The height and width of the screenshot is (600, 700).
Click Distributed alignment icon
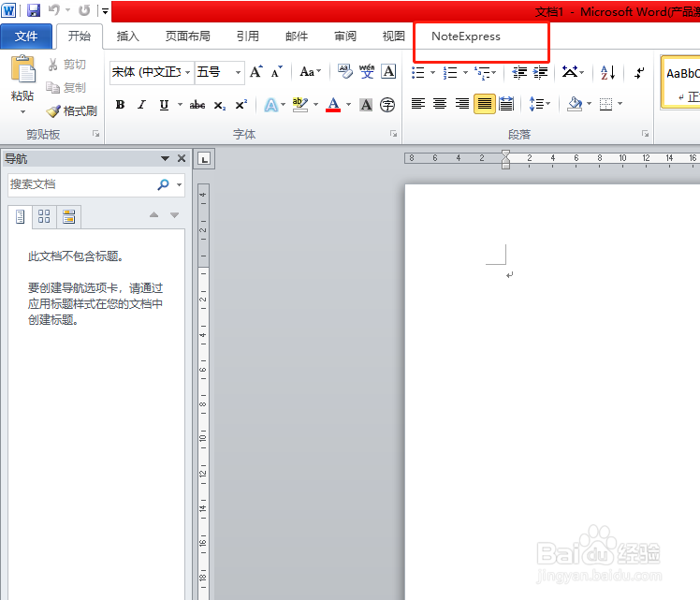click(506, 104)
